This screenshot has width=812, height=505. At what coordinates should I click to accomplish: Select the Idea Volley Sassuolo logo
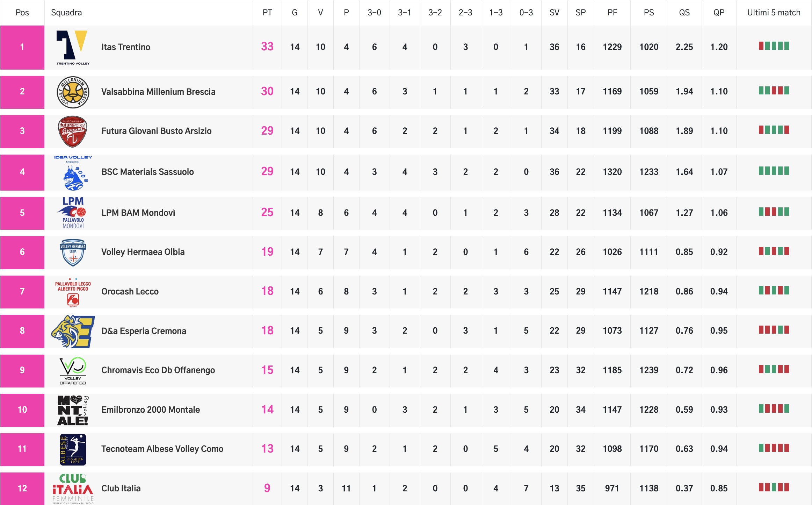(x=73, y=172)
